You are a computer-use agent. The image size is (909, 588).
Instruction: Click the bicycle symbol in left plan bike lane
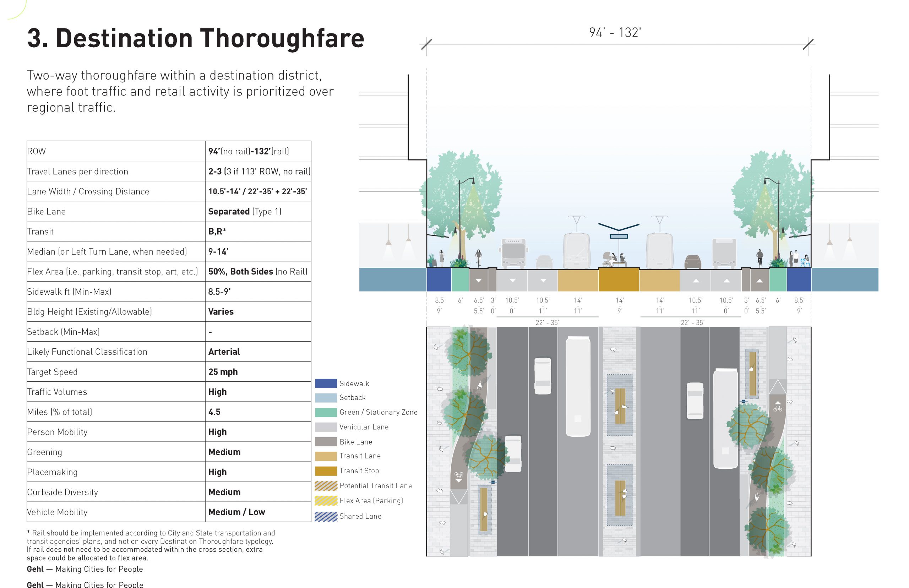[x=458, y=475]
